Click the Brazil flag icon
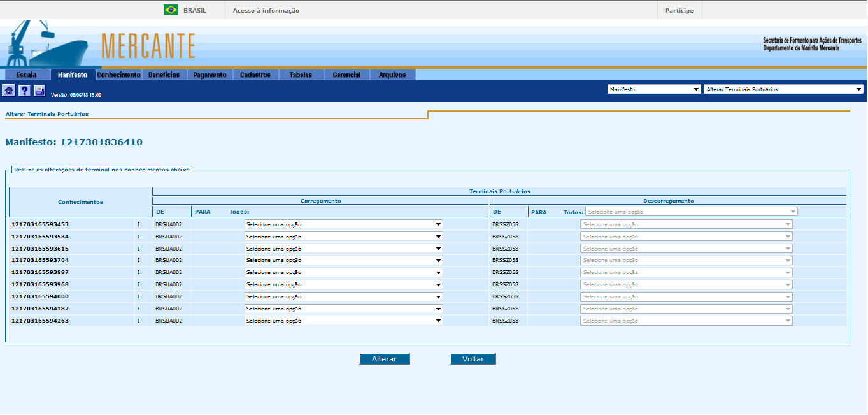Viewport: 868px width, 415px height. pos(171,10)
